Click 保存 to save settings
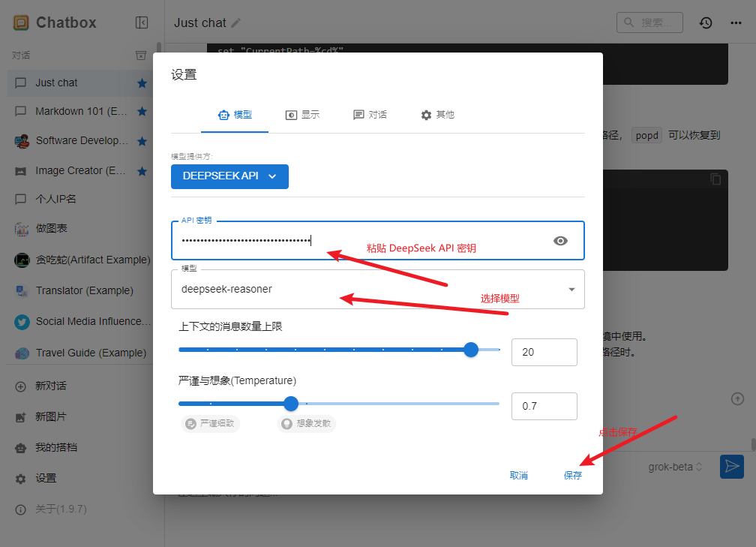This screenshot has height=547, width=756. 572,475
